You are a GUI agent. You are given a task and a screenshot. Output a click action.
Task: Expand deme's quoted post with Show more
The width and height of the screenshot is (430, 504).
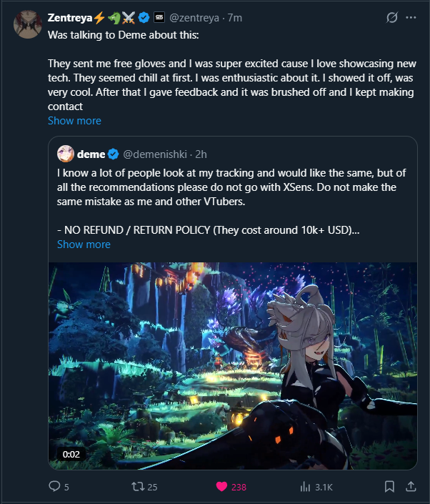click(x=84, y=244)
